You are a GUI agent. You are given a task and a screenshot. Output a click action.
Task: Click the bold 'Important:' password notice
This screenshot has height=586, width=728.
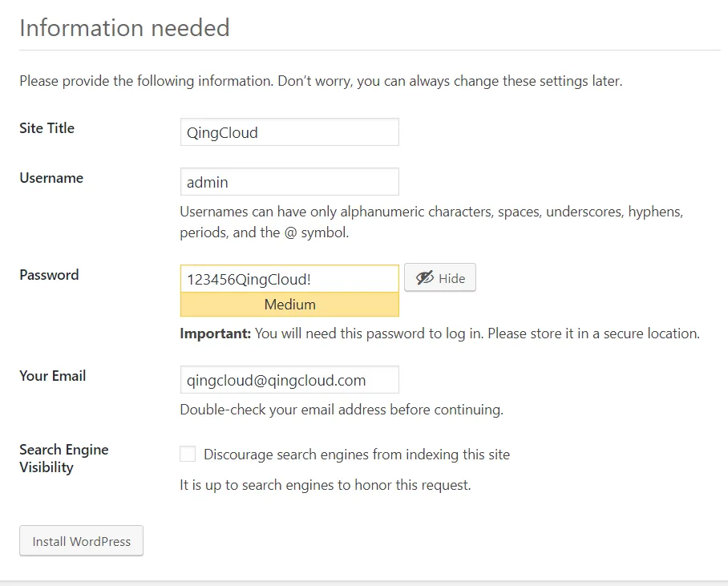pyautogui.click(x=215, y=333)
